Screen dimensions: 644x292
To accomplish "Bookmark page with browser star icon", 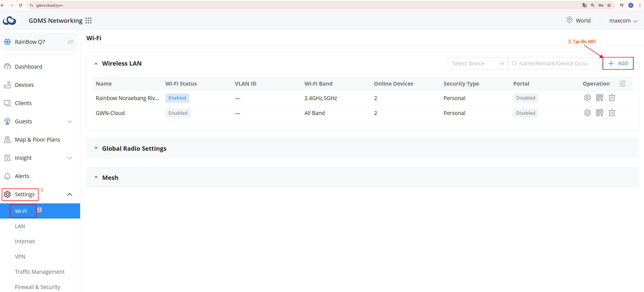I will click(609, 5).
